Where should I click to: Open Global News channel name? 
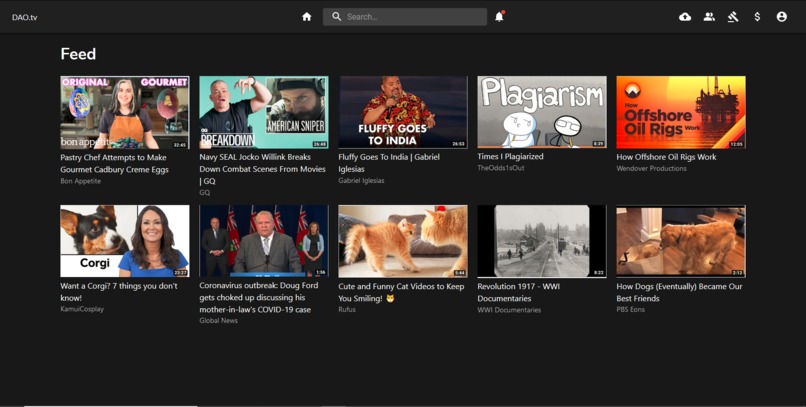pyautogui.click(x=218, y=321)
